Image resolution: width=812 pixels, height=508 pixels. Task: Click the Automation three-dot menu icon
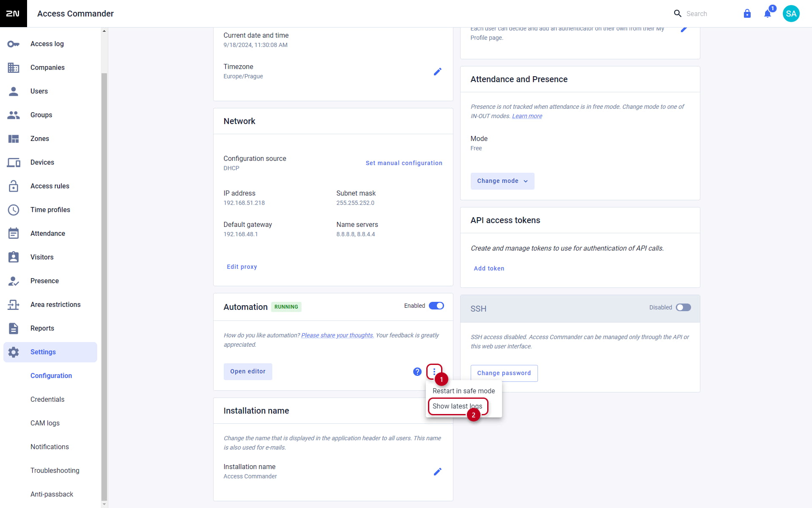[x=434, y=372]
